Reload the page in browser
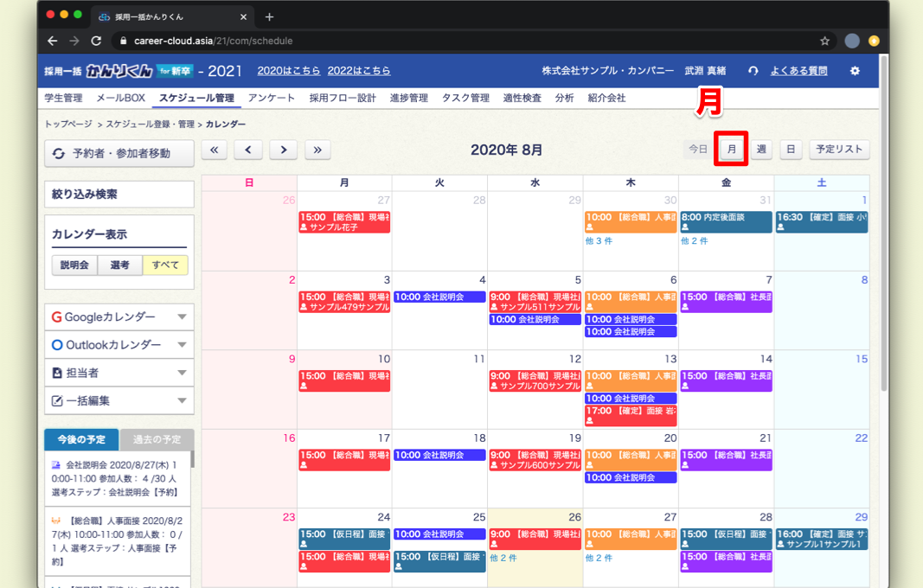 click(96, 41)
